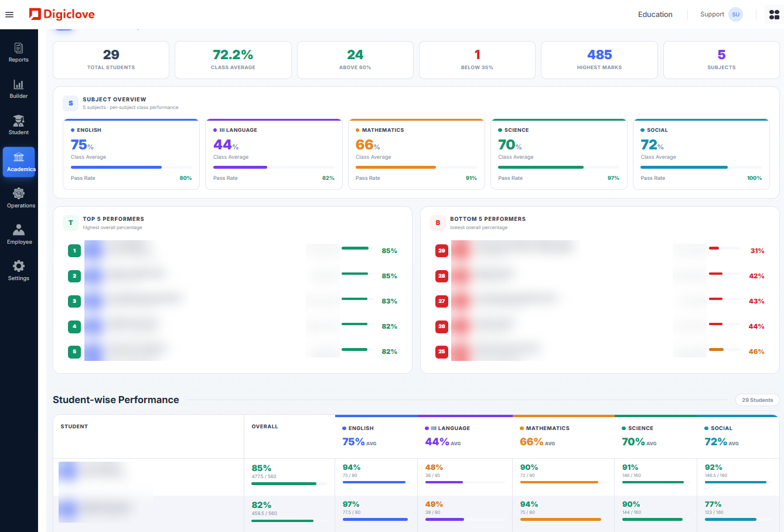Click the 485 Highest Marks card

pyautogui.click(x=599, y=60)
